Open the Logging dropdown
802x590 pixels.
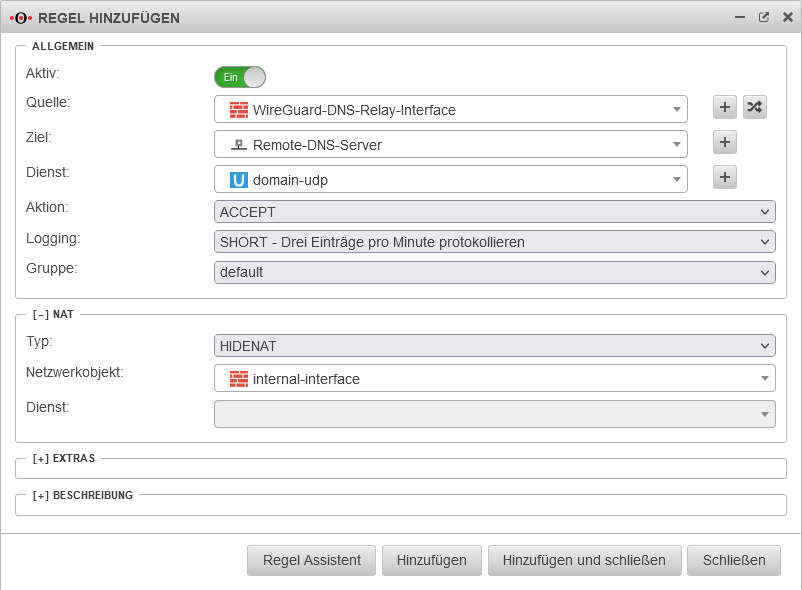(494, 242)
